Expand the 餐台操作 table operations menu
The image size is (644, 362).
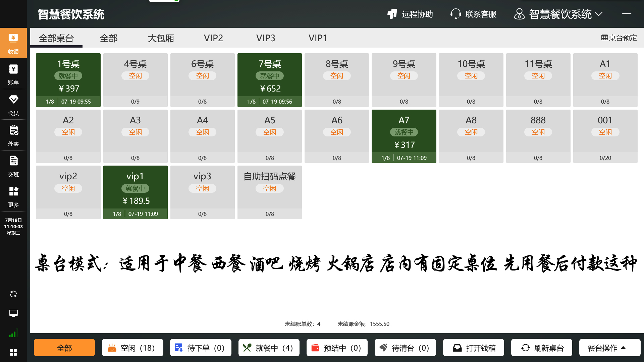tap(609, 348)
